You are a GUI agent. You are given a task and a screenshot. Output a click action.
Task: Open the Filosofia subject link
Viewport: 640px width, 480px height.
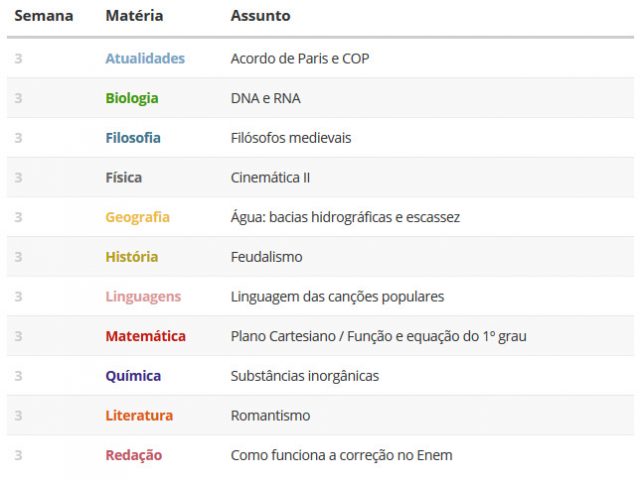[133, 138]
